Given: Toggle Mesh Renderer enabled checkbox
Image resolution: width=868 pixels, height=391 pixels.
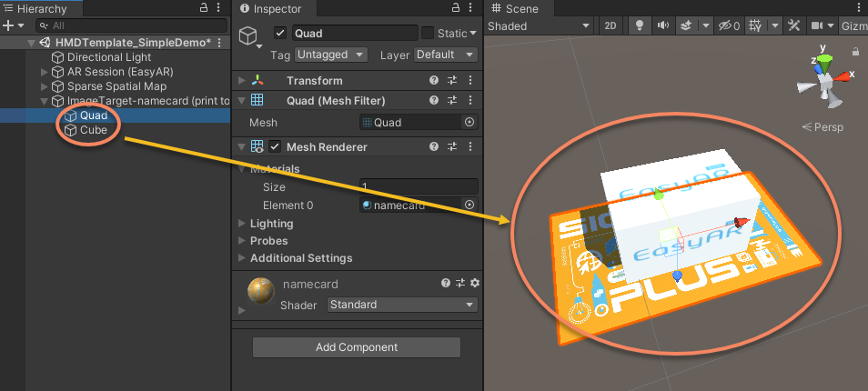Looking at the screenshot, I should click(x=275, y=147).
